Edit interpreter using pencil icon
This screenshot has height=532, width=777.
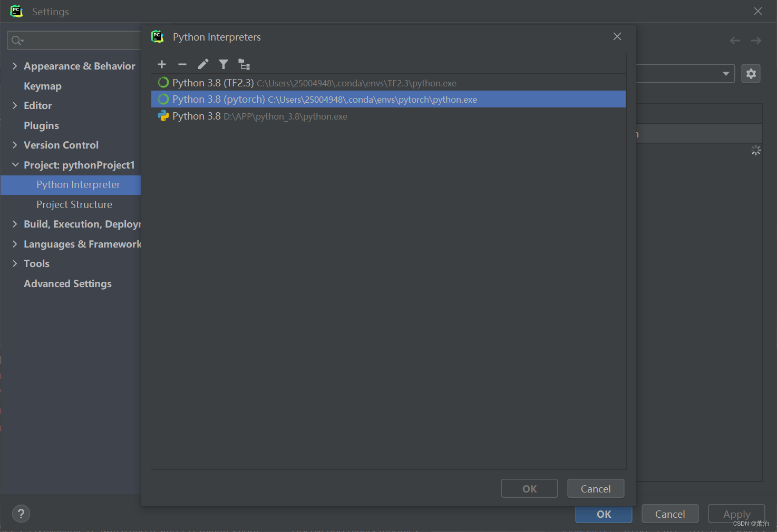click(x=203, y=64)
